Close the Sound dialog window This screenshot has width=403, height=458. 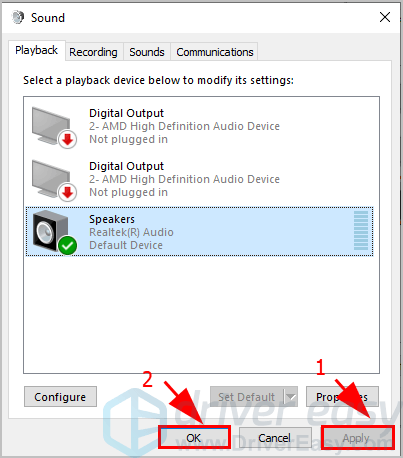[385, 17]
